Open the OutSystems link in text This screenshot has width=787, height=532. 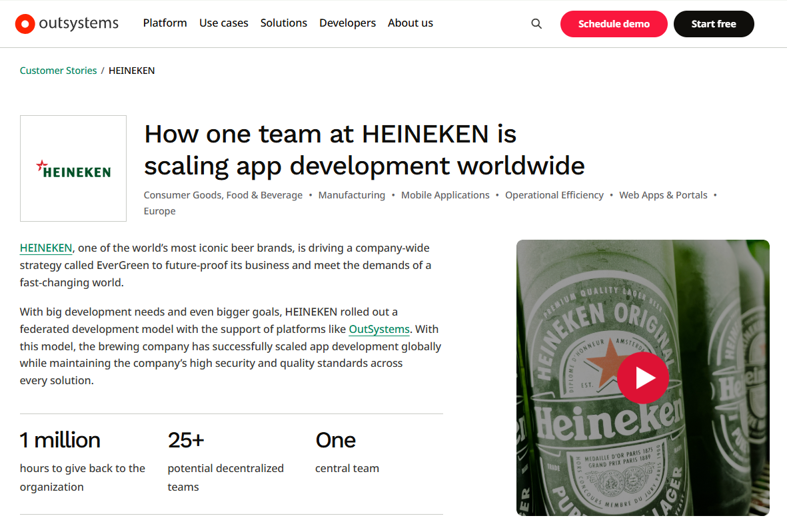[x=379, y=329]
